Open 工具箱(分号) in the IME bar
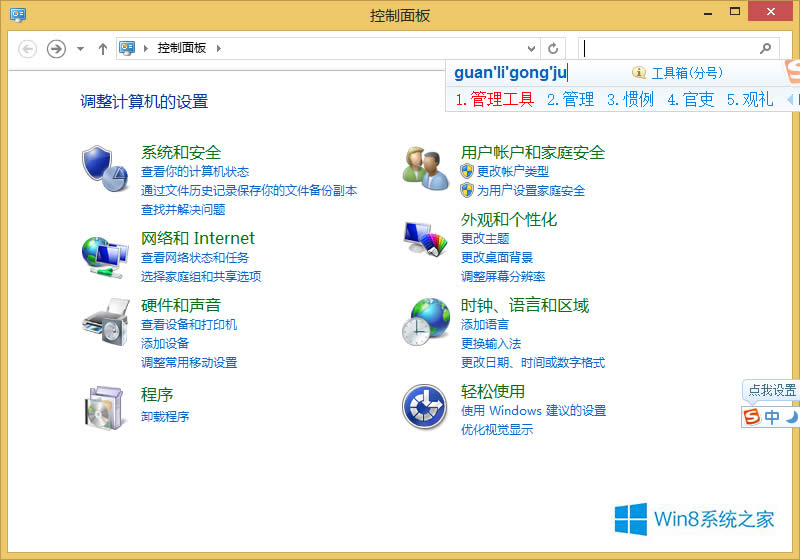This screenshot has height=560, width=800. (687, 73)
